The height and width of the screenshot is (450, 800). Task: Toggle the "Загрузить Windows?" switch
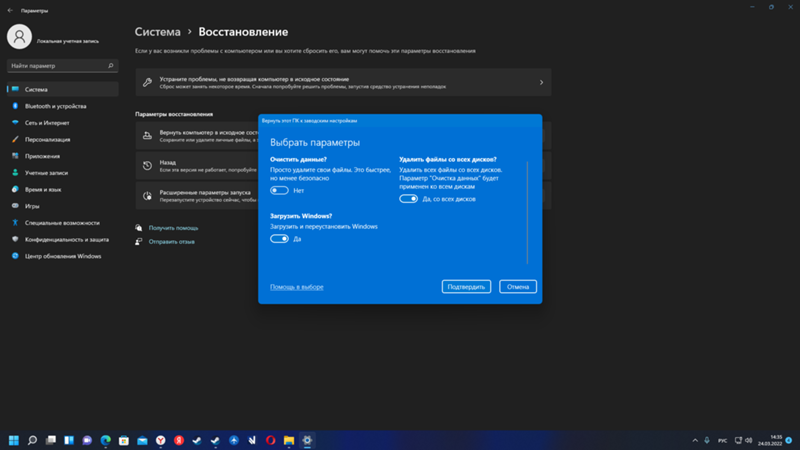tap(279, 239)
